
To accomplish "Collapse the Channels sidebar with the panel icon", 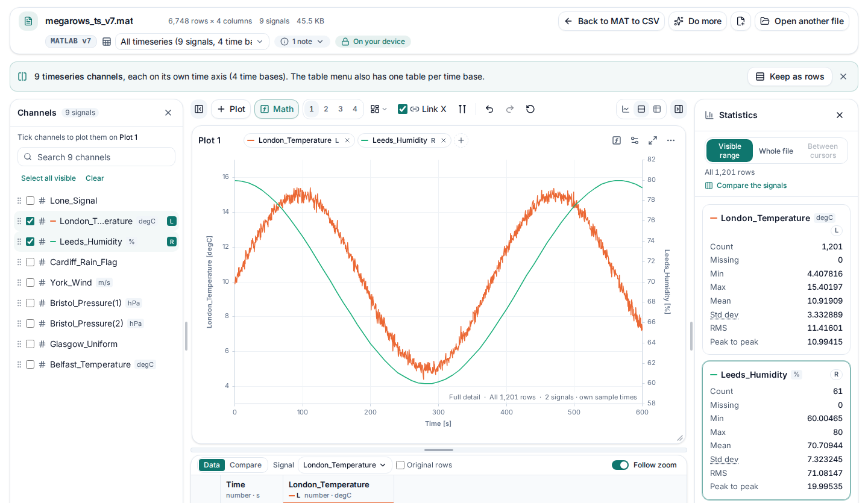I will 199,109.
